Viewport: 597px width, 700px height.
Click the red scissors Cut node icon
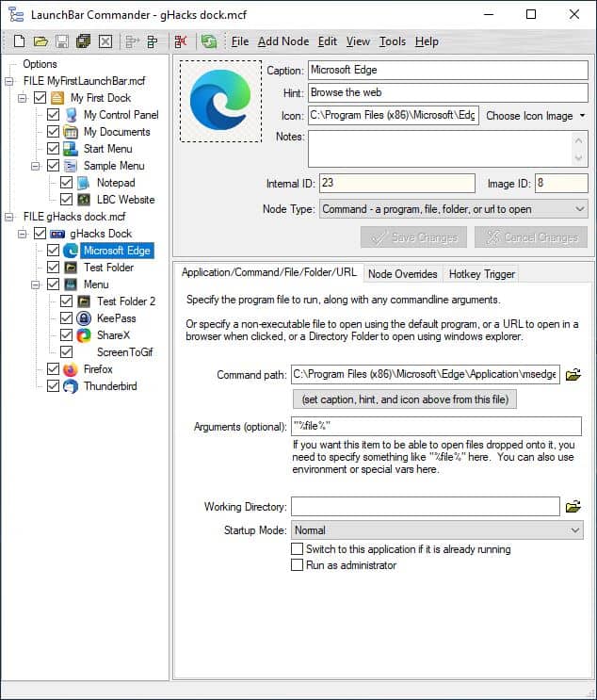point(181,41)
